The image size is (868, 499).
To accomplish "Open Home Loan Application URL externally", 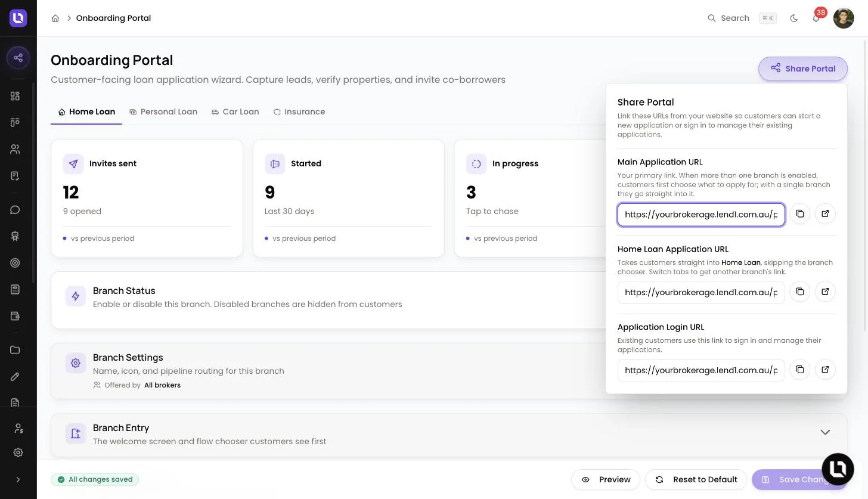I will coord(825,292).
